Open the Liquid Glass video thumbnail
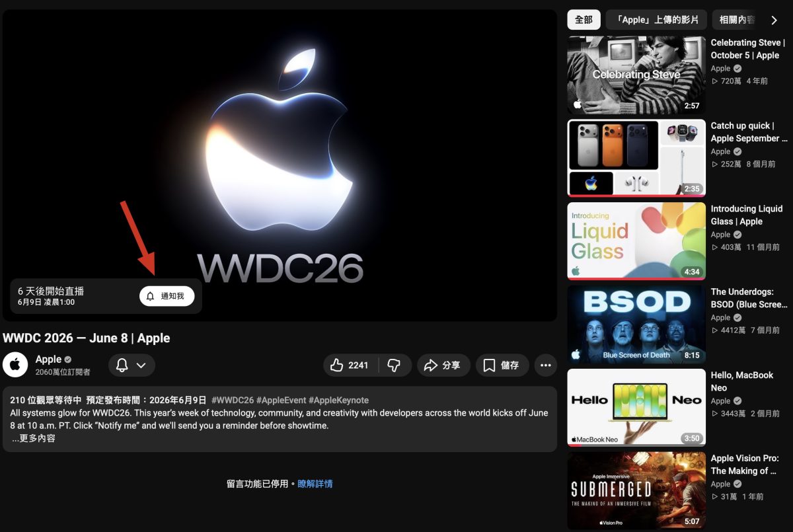 tap(636, 241)
